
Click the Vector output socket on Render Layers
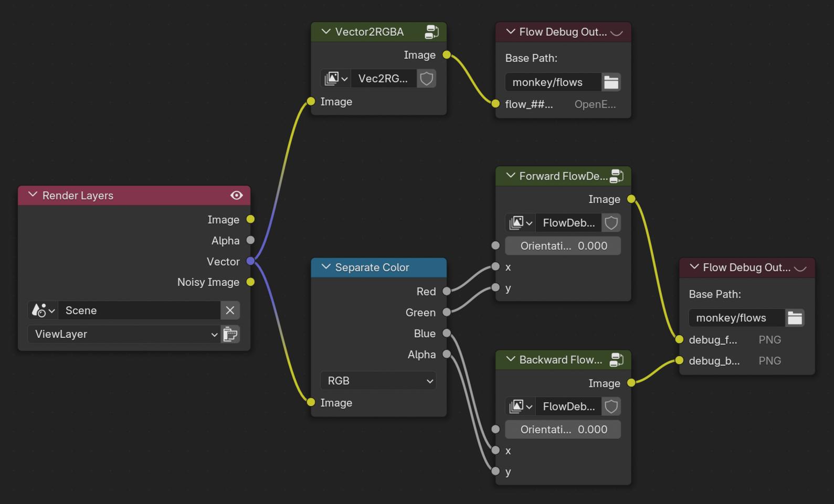250,261
